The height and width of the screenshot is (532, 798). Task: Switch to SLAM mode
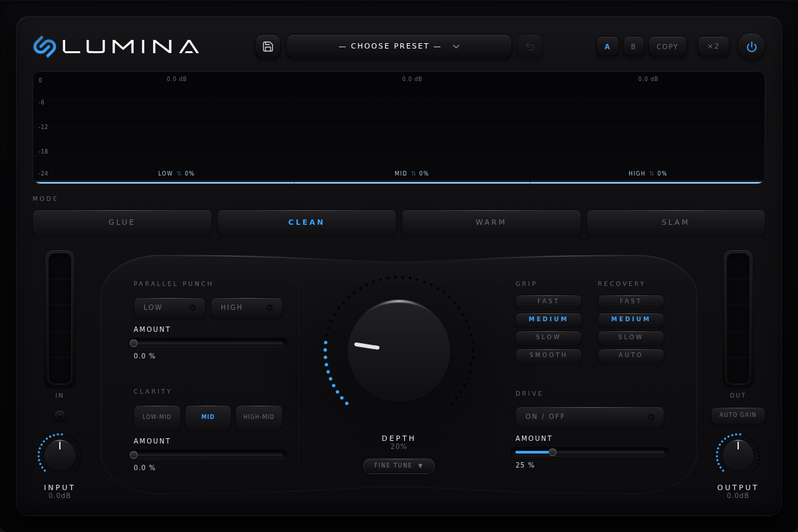(676, 223)
